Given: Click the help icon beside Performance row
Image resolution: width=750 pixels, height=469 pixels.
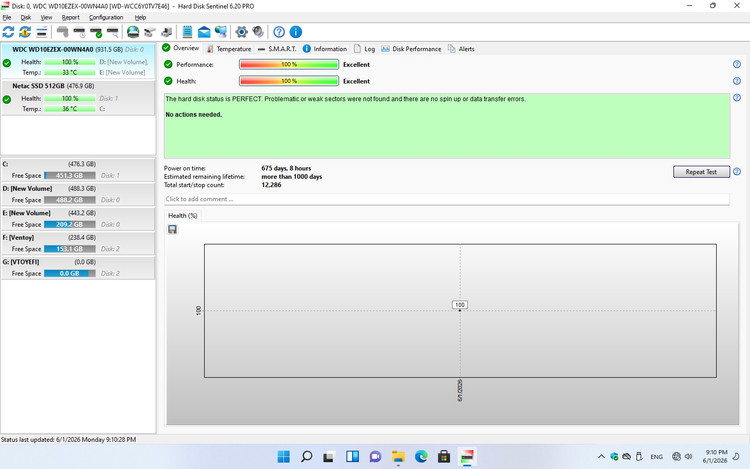Looking at the screenshot, I should point(737,65).
